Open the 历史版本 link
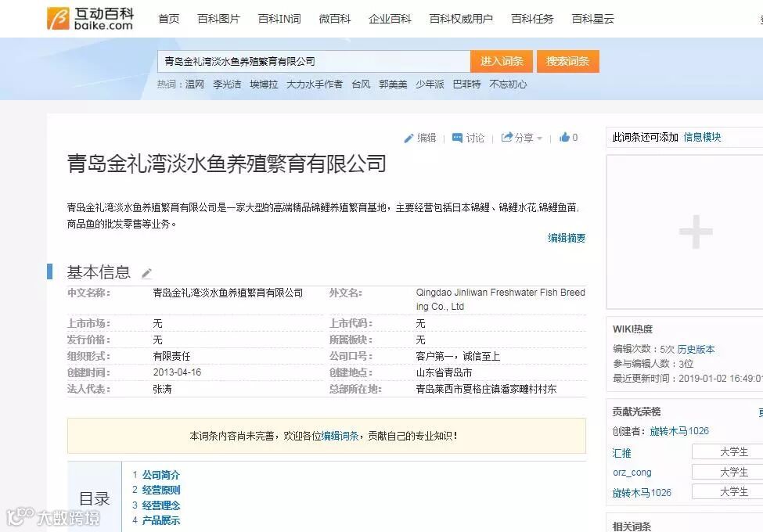The width and height of the screenshot is (763, 532). click(696, 349)
